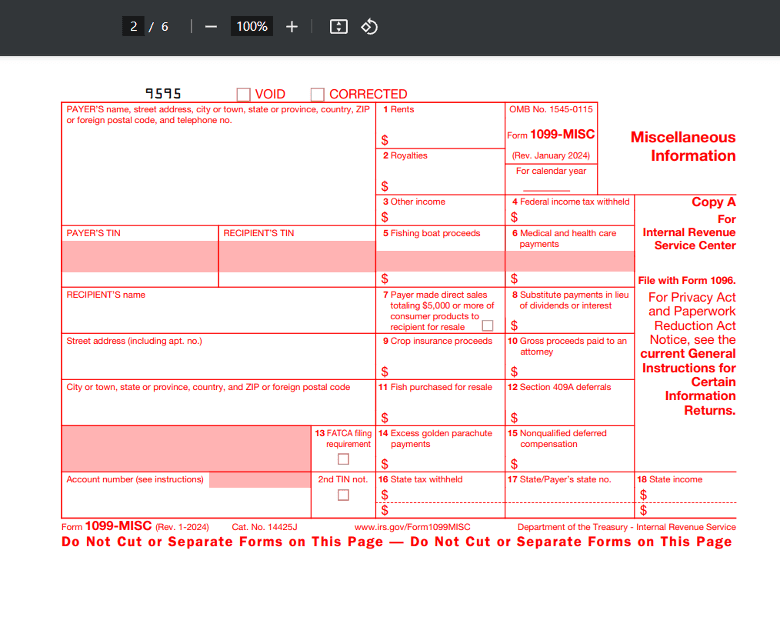Screen dimensions: 780x640
Task: Open the www.irs.gov/Form1099MISC link
Action: pyautogui.click(x=412, y=527)
